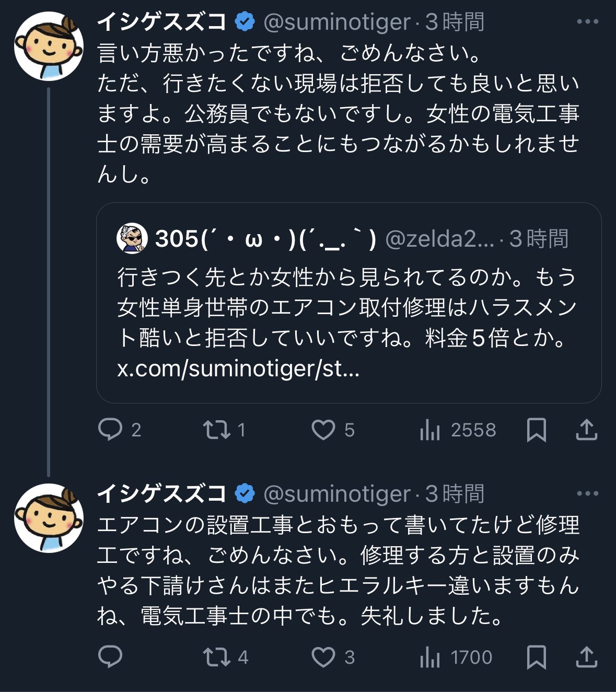Retweet the first tweet
This screenshot has height=692, width=616.
[x=216, y=430]
